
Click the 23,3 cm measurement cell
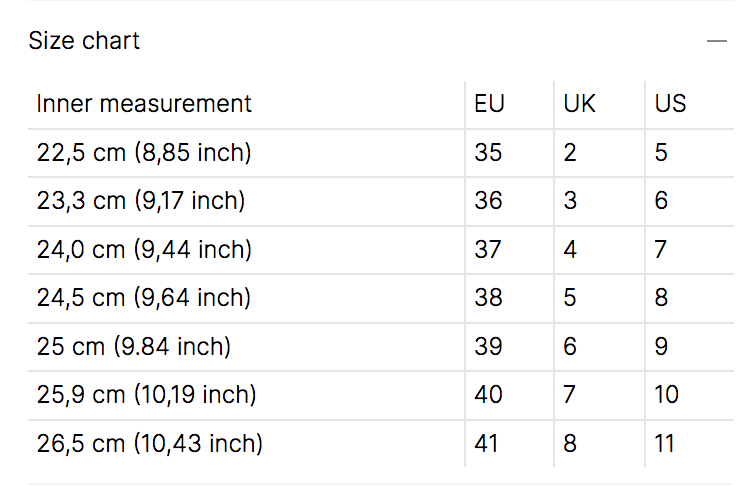click(141, 201)
